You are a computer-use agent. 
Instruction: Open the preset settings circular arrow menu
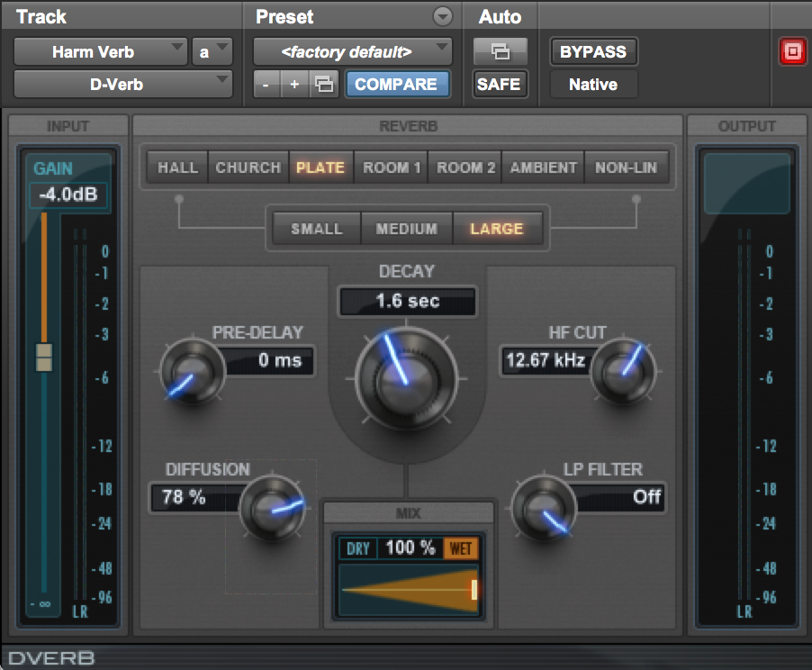point(442,16)
